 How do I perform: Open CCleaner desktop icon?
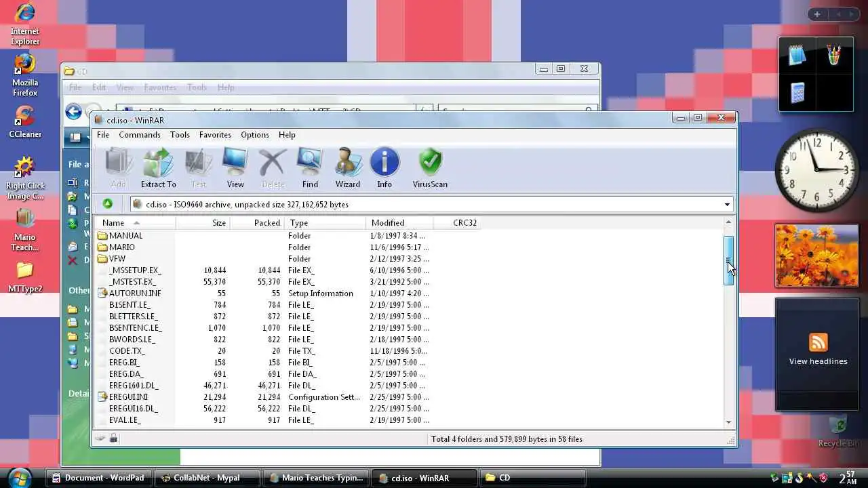24,121
